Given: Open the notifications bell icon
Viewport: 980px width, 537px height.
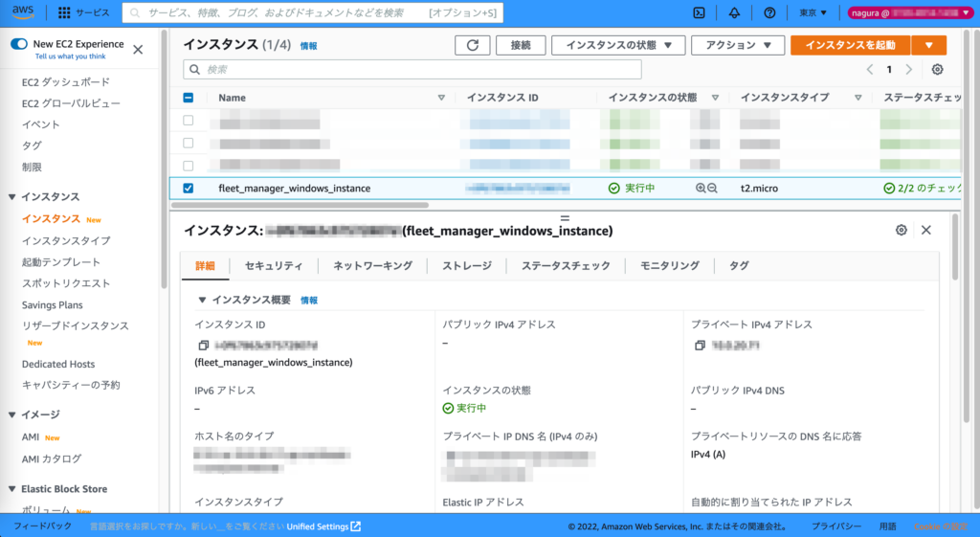Looking at the screenshot, I should tap(734, 12).
